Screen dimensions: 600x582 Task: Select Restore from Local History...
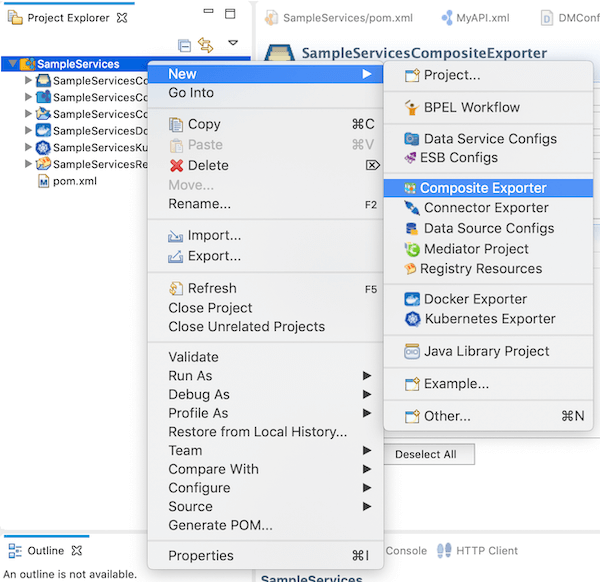pos(265,432)
